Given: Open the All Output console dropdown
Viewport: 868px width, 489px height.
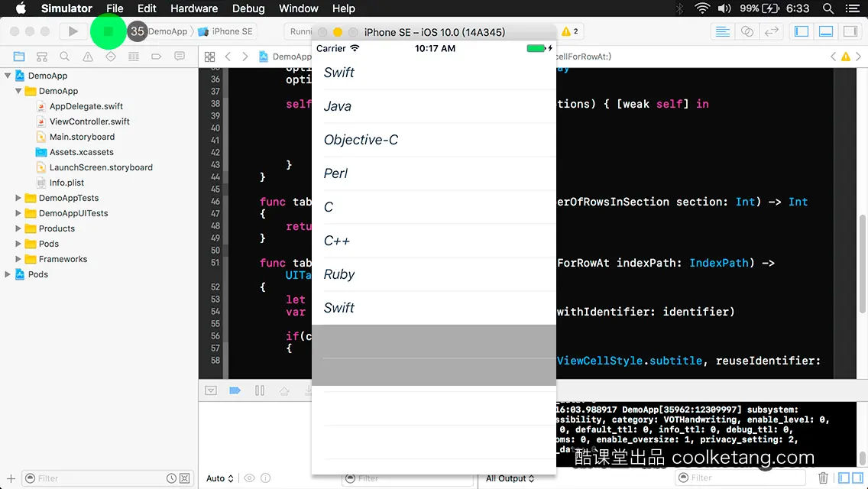Looking at the screenshot, I should coord(510,478).
